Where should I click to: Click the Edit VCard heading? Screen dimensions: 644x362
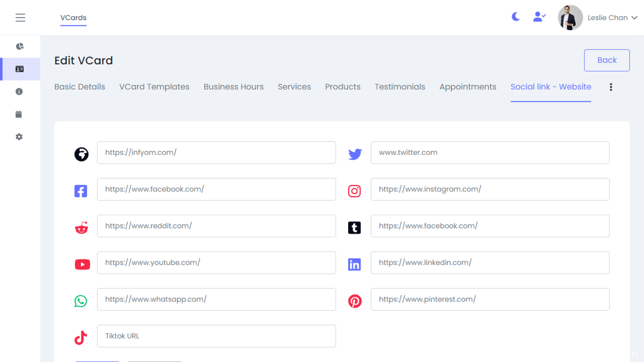84,60
